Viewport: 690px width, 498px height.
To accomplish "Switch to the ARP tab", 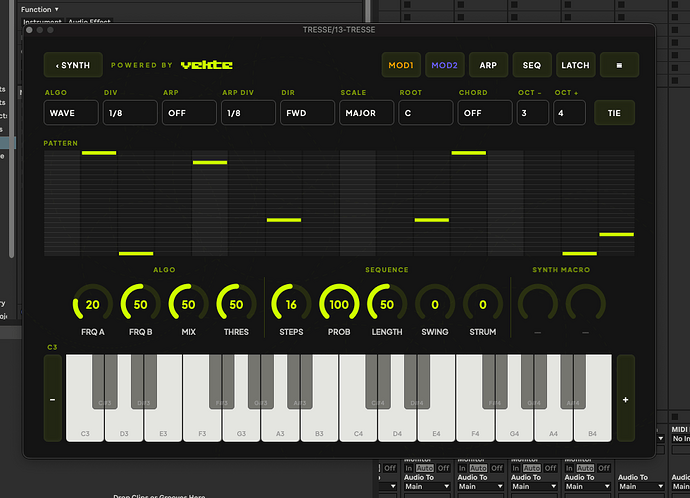I will pyautogui.click(x=488, y=65).
